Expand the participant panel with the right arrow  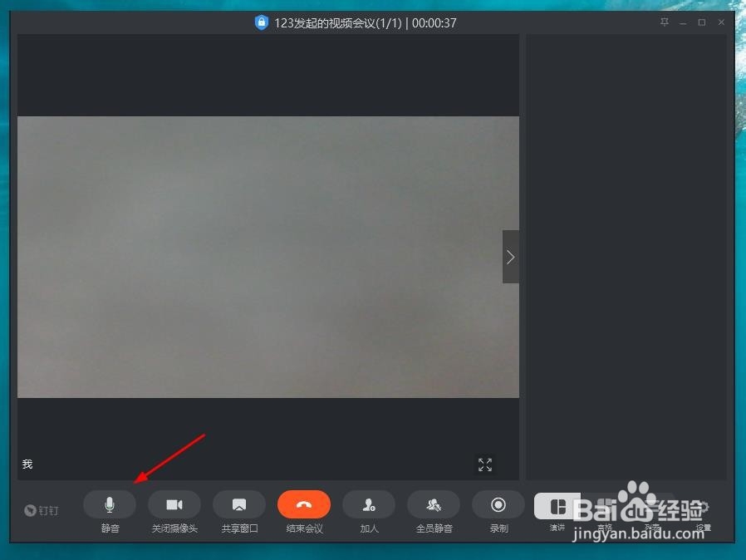pyautogui.click(x=510, y=257)
